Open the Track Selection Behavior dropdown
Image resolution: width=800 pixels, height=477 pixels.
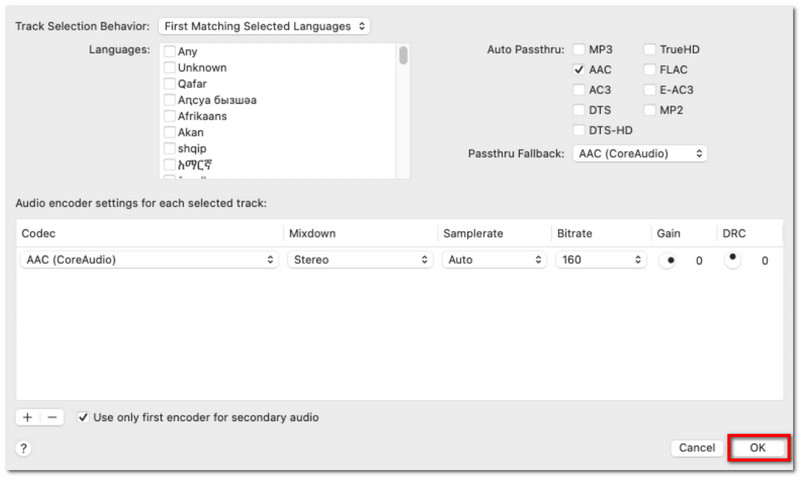click(264, 26)
